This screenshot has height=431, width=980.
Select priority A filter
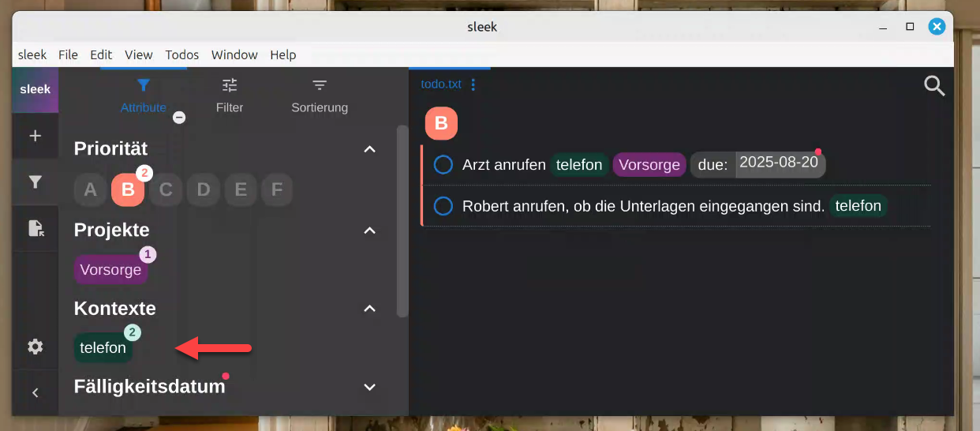[x=90, y=189]
